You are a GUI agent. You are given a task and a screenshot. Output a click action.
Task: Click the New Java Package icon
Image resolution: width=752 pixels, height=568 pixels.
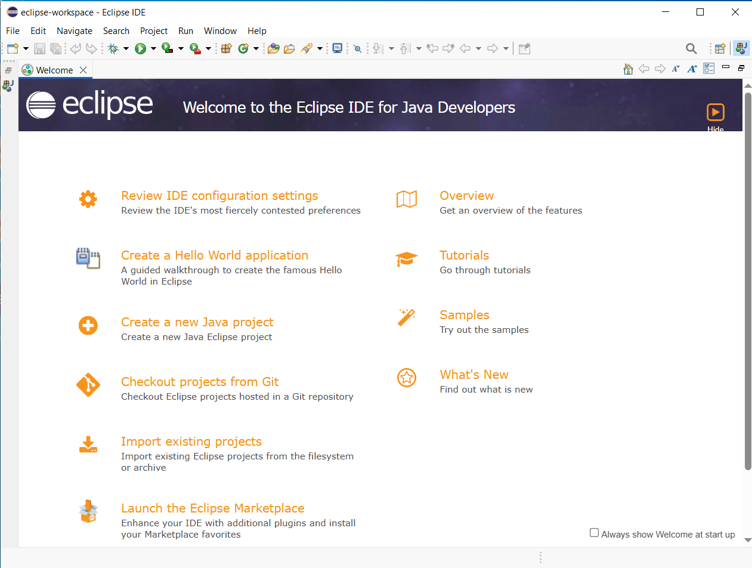tap(226, 48)
